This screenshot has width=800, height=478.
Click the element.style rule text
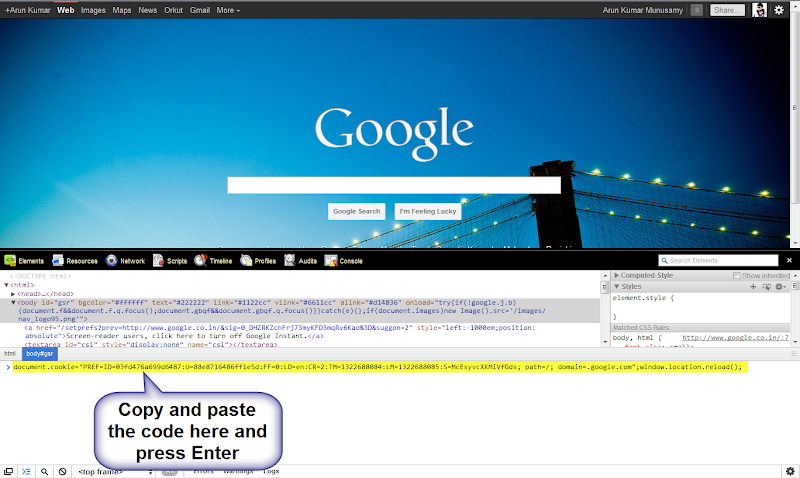tap(643, 298)
